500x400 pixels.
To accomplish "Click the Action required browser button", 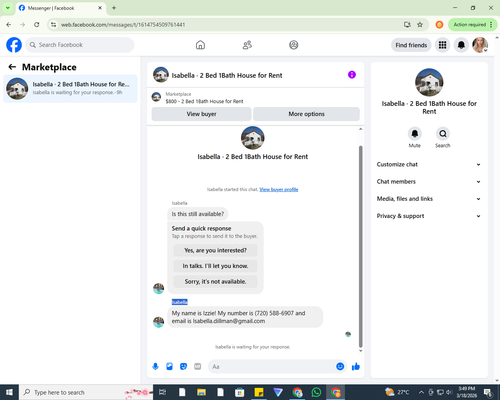I will [x=473, y=25].
